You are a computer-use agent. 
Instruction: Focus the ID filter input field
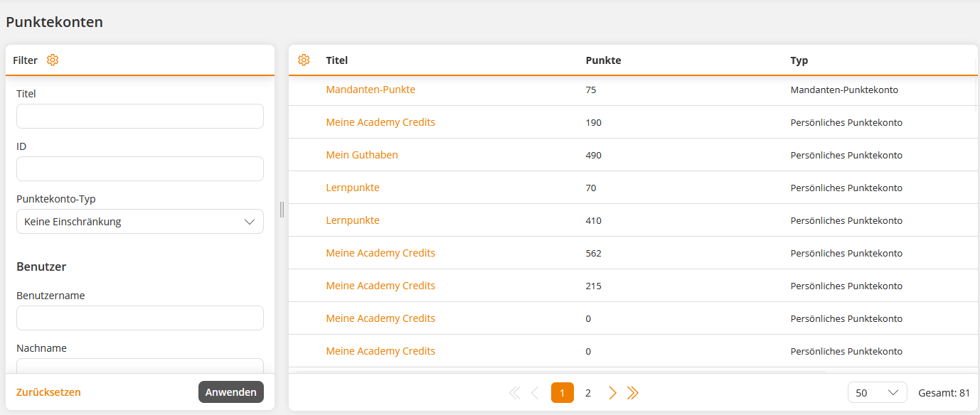(x=140, y=169)
